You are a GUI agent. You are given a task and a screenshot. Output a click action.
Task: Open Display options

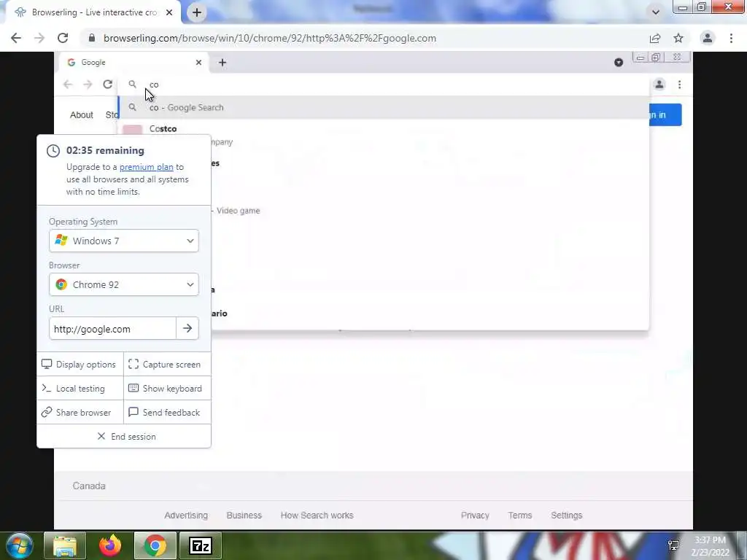click(80, 365)
